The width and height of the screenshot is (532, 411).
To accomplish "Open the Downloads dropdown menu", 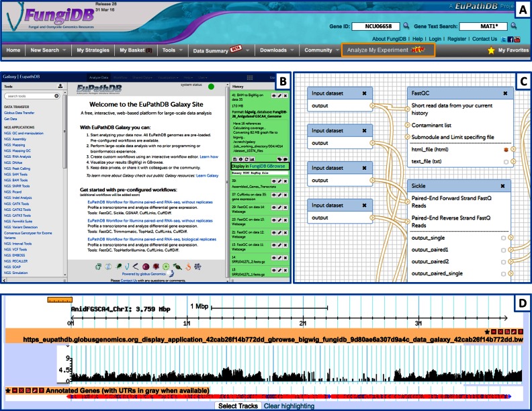I will coord(277,50).
